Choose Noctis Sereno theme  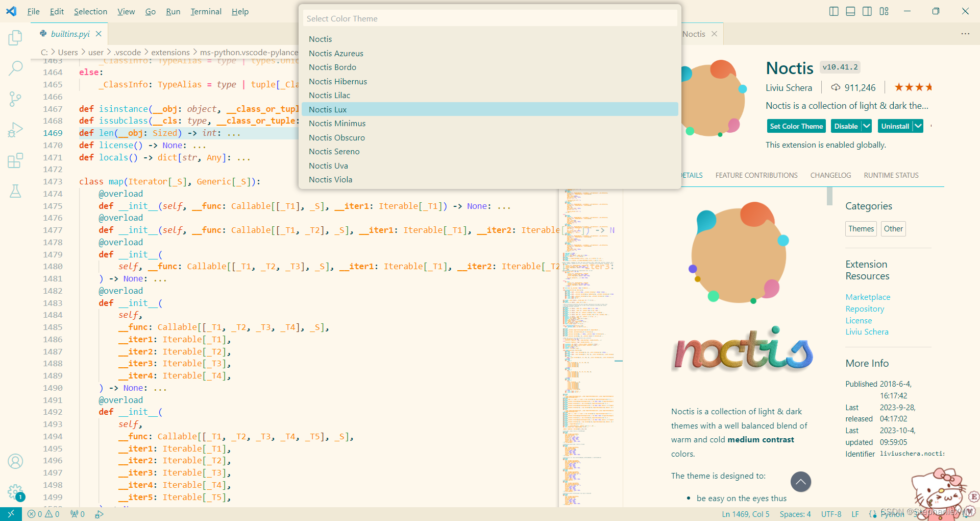pyautogui.click(x=490, y=152)
